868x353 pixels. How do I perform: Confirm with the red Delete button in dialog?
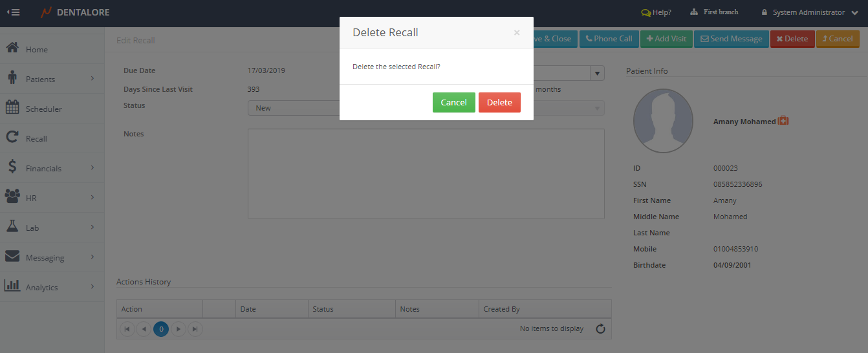[499, 103]
